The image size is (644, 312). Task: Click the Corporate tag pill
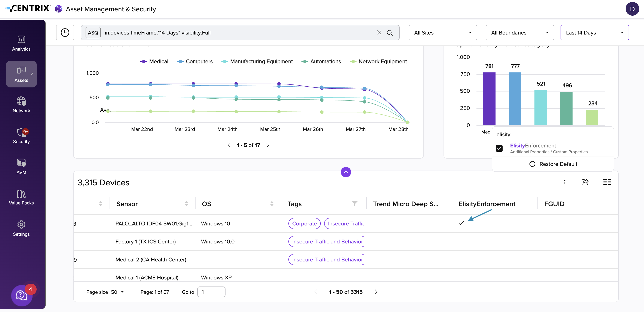tap(304, 223)
